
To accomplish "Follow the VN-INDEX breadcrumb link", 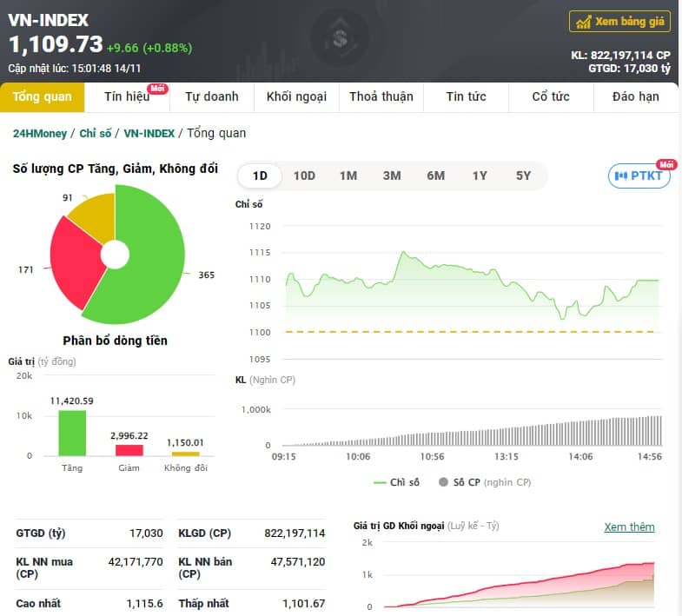I will (149, 133).
